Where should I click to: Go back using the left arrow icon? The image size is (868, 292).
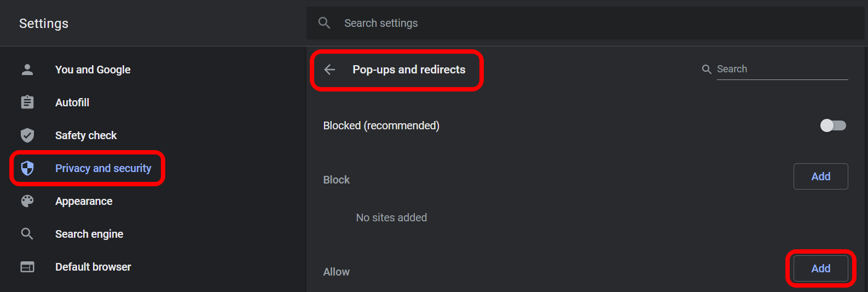click(329, 70)
